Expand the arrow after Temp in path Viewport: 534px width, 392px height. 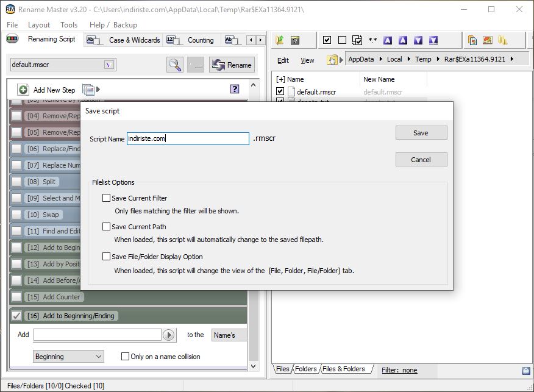point(438,59)
